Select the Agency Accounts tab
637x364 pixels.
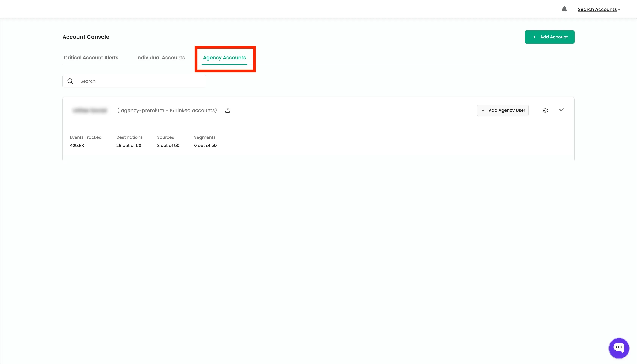click(224, 58)
